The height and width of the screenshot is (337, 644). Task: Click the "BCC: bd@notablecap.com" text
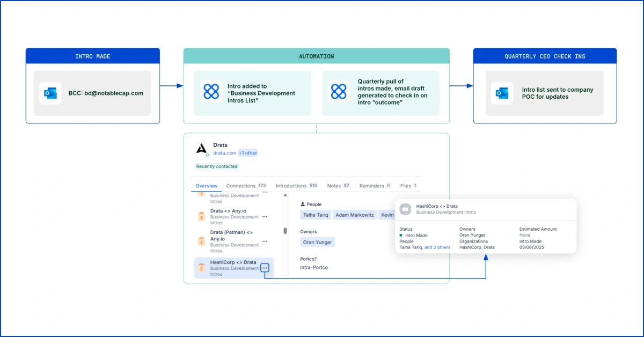tap(106, 93)
